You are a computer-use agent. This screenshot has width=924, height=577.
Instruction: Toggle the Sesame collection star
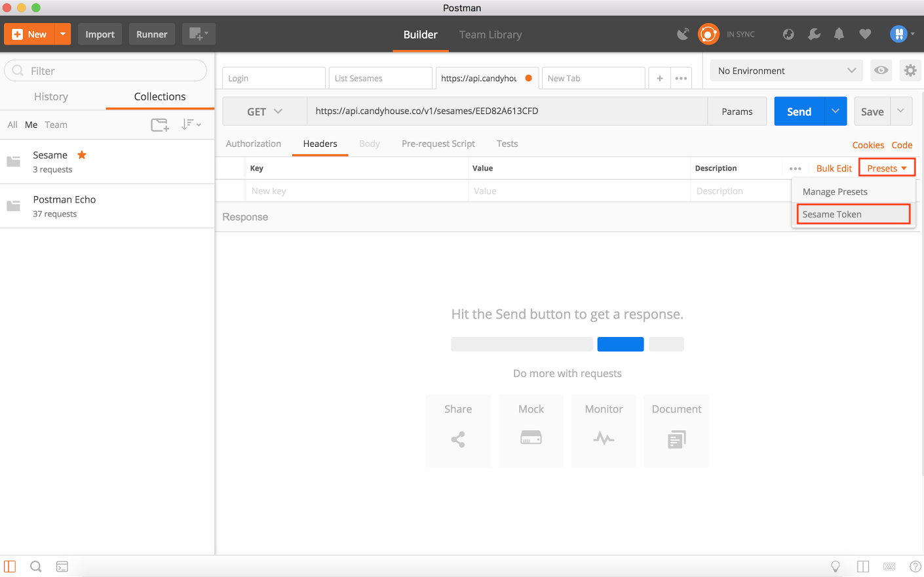pyautogui.click(x=82, y=155)
